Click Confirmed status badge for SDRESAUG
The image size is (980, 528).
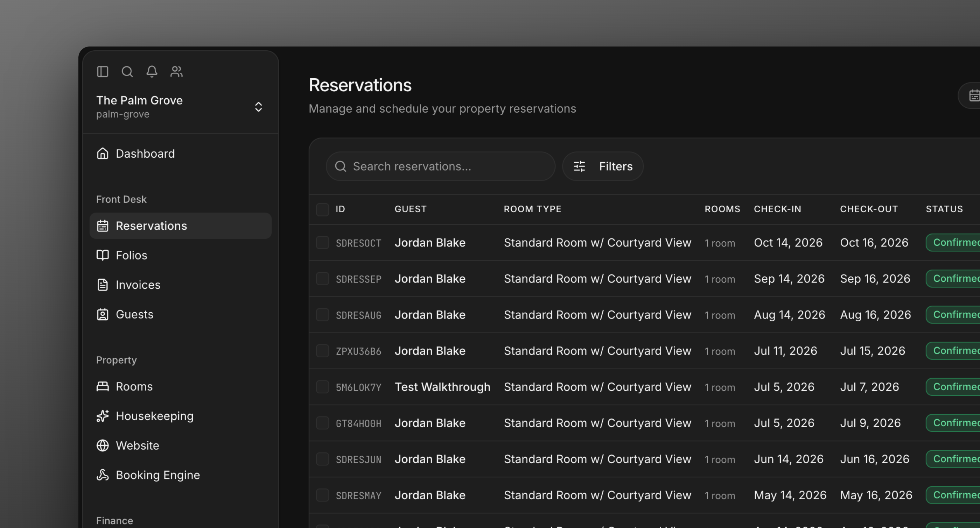953,315
